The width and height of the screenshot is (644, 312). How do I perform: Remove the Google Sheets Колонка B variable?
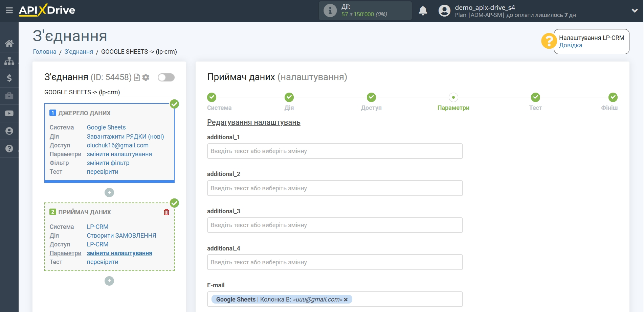[x=346, y=299]
